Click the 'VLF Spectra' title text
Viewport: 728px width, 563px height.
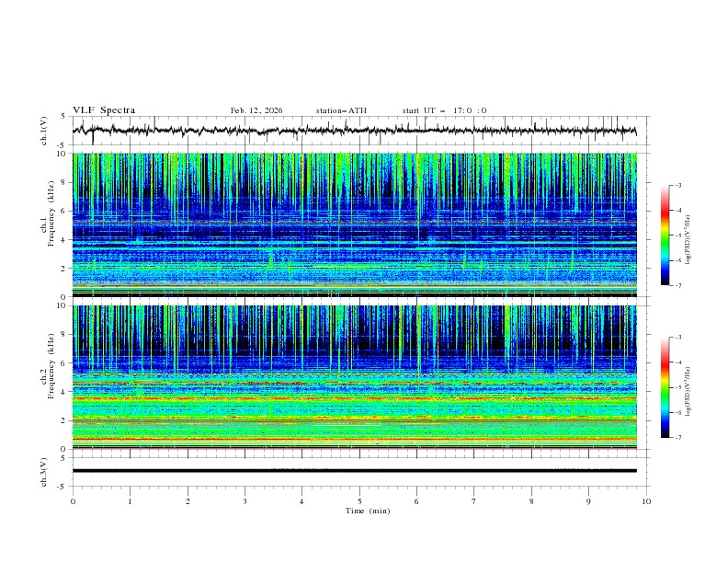point(104,110)
